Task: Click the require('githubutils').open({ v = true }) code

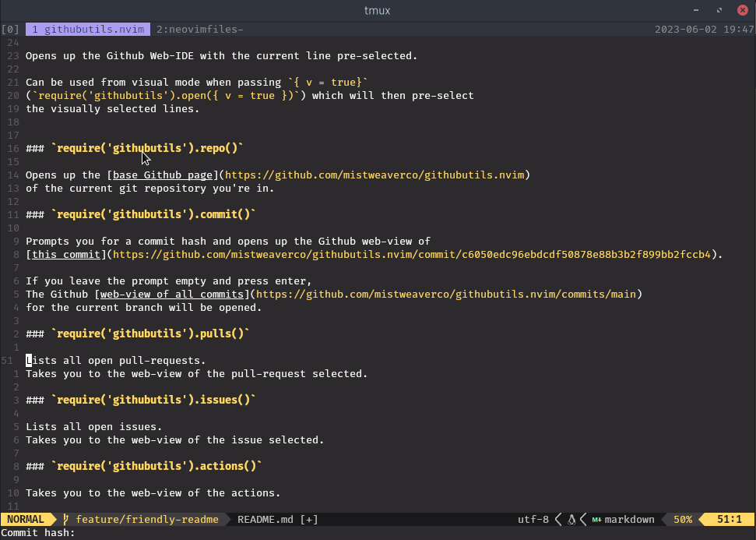Action: (x=166, y=96)
